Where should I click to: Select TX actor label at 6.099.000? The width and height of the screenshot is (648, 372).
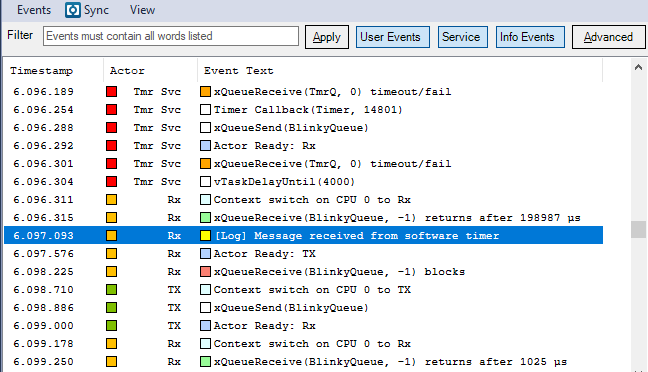174,326
